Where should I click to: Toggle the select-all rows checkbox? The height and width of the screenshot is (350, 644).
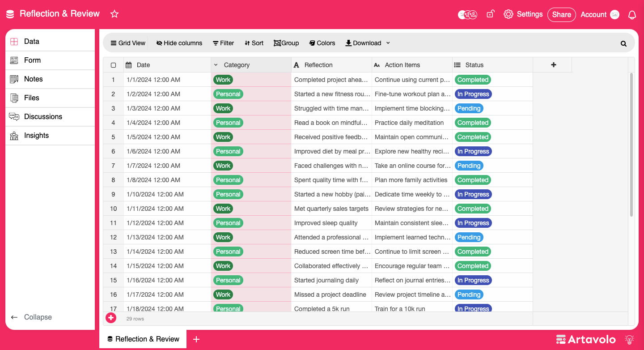pos(113,65)
